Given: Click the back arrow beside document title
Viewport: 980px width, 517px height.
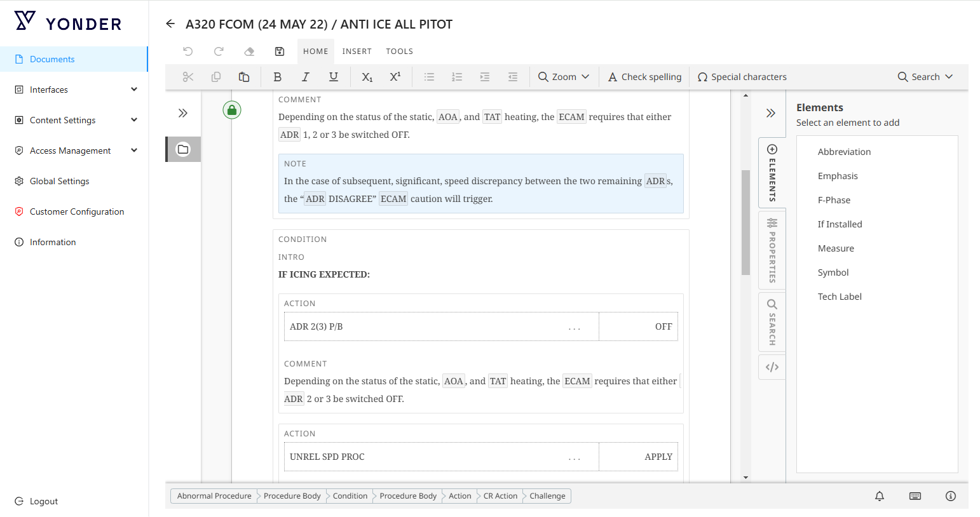Looking at the screenshot, I should [170, 24].
